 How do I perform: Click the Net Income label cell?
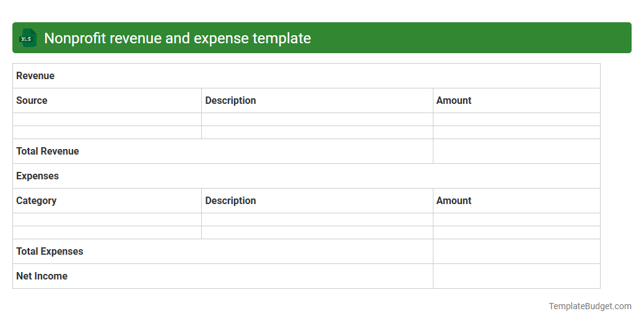click(x=222, y=276)
